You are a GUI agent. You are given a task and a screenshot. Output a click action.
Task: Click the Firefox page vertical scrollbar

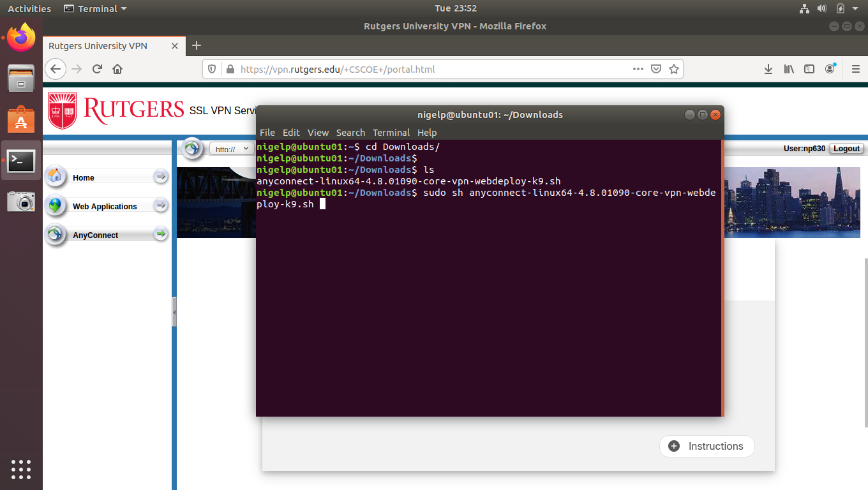point(865,342)
